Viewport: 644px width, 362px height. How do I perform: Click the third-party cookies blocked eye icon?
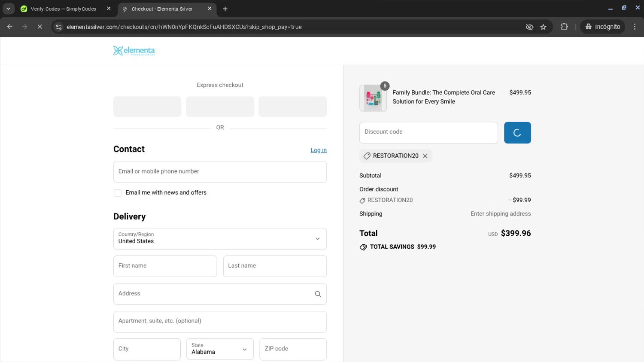pos(529,27)
